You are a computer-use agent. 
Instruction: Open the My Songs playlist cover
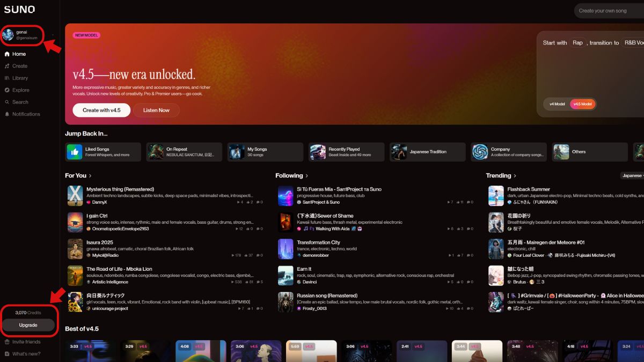(x=237, y=152)
